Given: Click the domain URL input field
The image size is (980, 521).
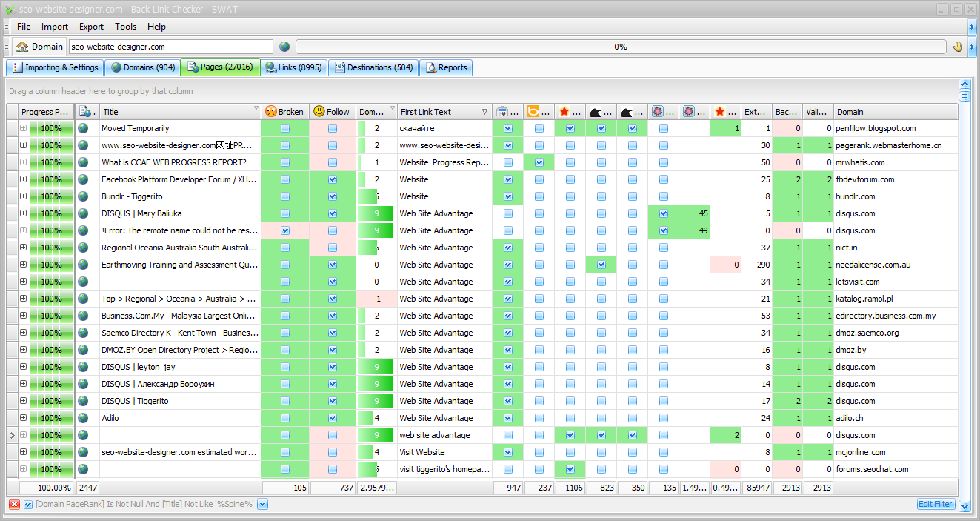Looking at the screenshot, I should (x=170, y=47).
